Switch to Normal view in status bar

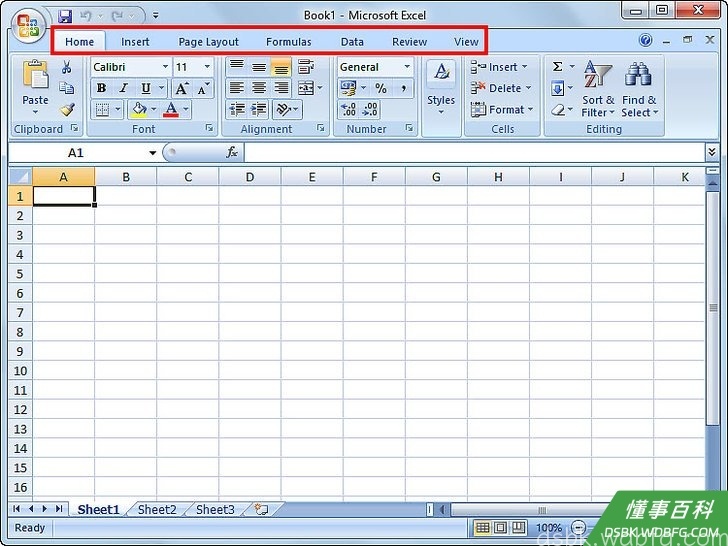point(482,527)
